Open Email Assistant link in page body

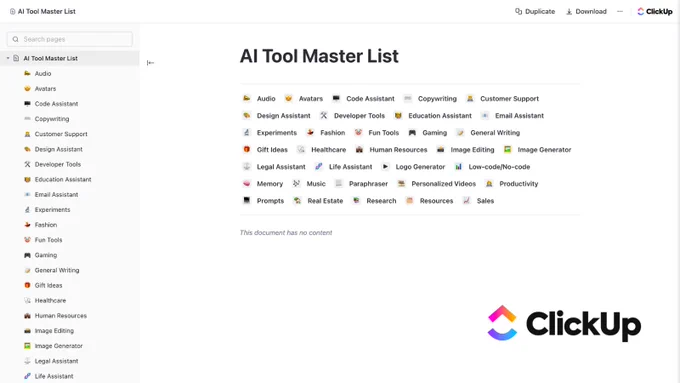pyautogui.click(x=520, y=115)
